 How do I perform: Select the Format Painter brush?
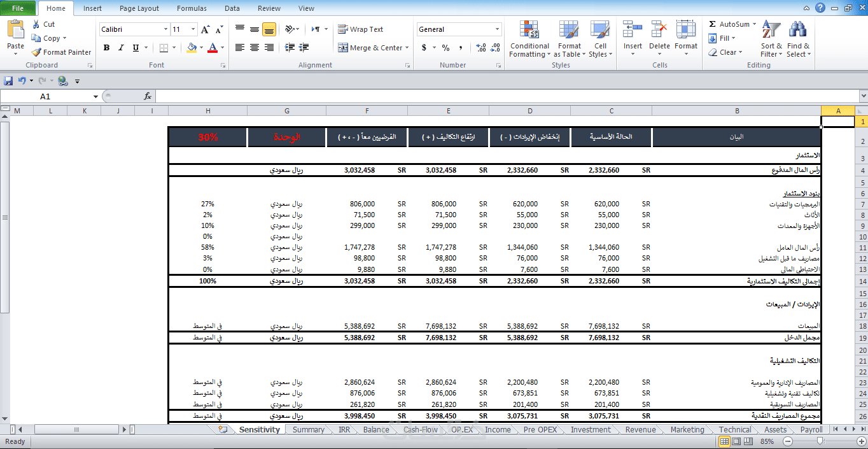point(36,52)
